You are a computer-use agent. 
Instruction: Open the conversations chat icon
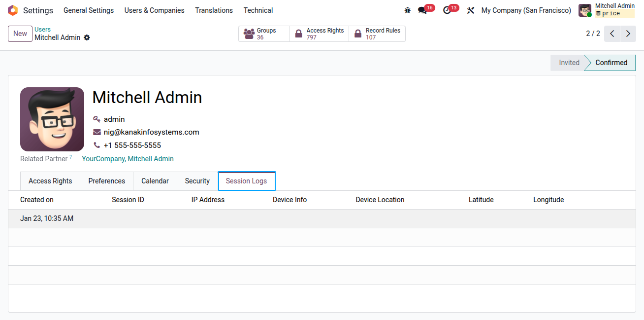click(x=422, y=10)
